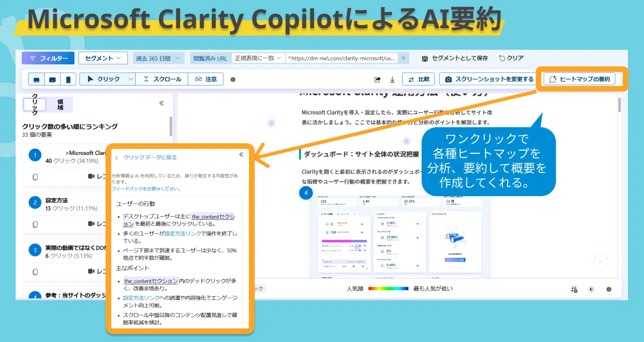The image size is (644, 342).
Task: Click the scroll to top circle button
Action: [601, 262]
